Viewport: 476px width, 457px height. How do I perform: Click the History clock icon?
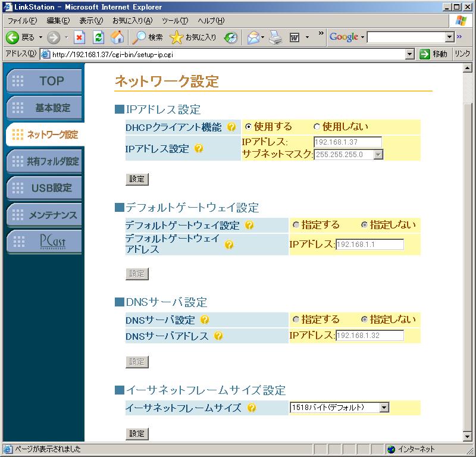click(231, 37)
